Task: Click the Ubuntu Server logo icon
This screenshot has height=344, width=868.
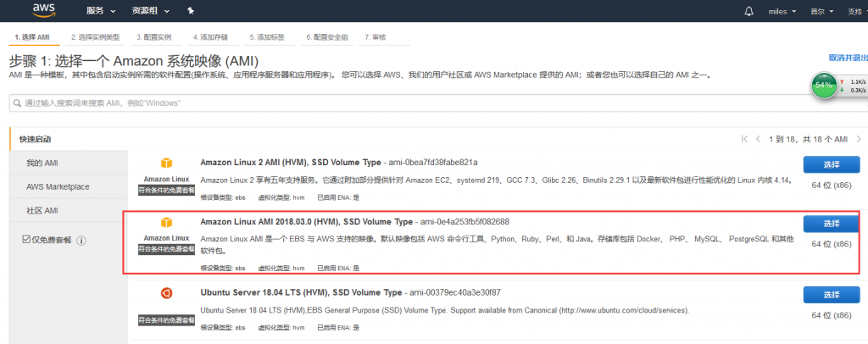Action: pyautogui.click(x=167, y=293)
